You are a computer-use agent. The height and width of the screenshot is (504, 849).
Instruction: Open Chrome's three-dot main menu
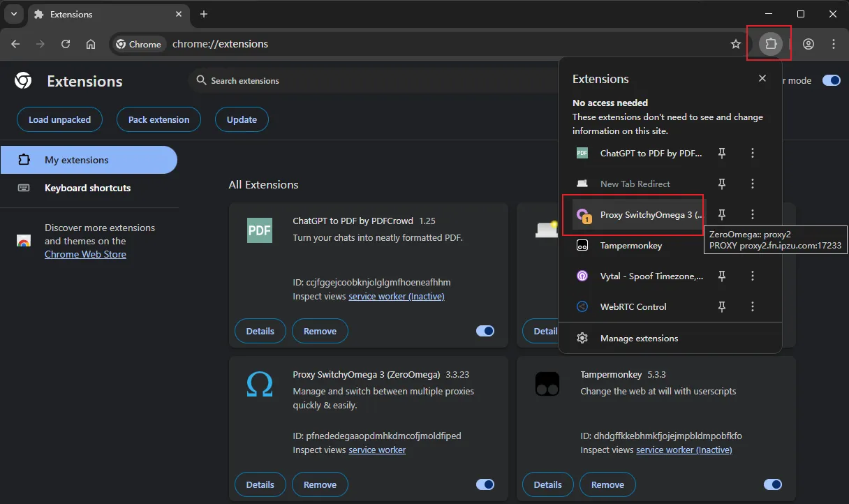pos(834,44)
